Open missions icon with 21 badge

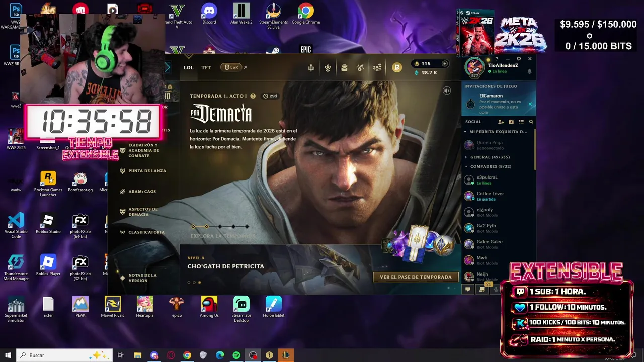[482, 289]
